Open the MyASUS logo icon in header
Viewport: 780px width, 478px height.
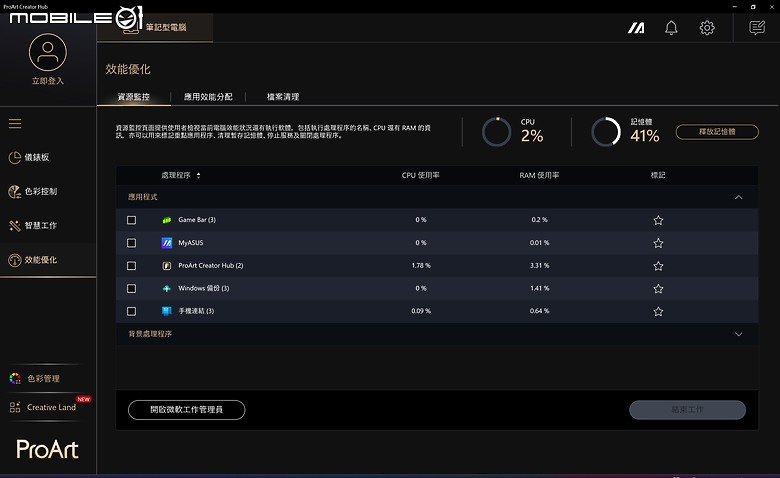point(636,28)
